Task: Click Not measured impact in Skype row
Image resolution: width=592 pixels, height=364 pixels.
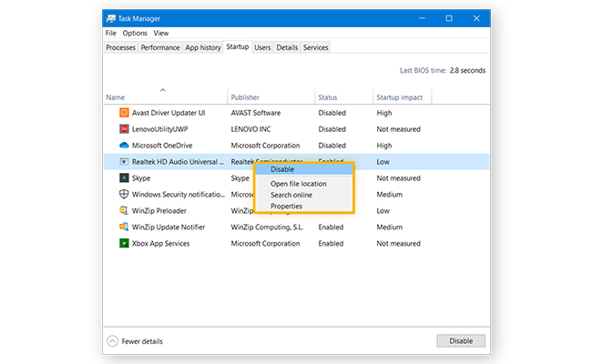Action: click(398, 178)
